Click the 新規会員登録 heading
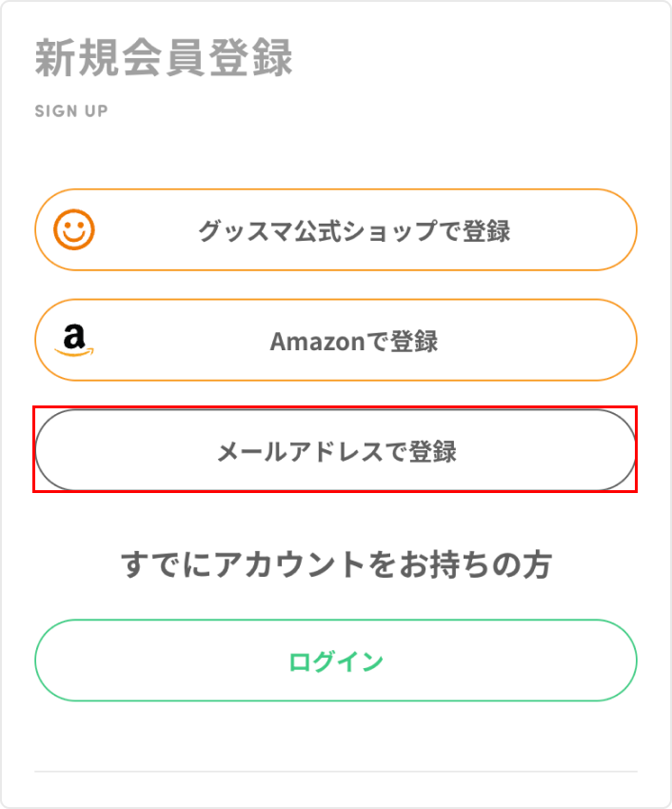The width and height of the screenshot is (672, 809). click(x=164, y=58)
